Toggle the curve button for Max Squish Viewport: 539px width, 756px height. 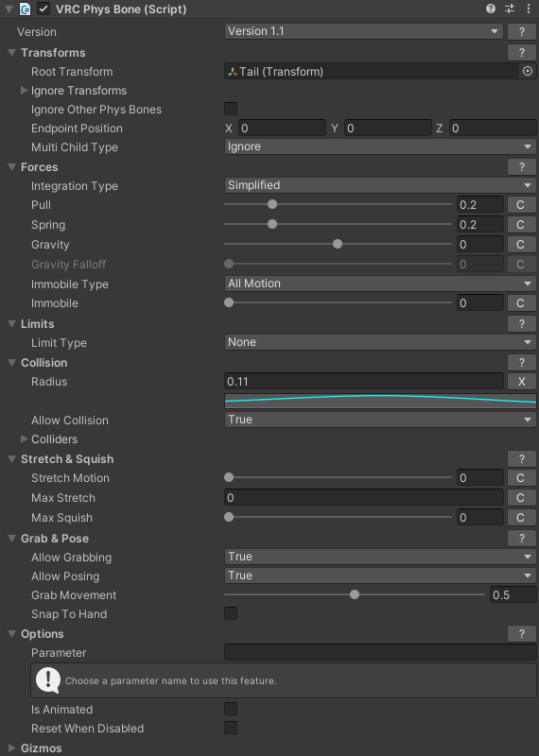tap(521, 517)
